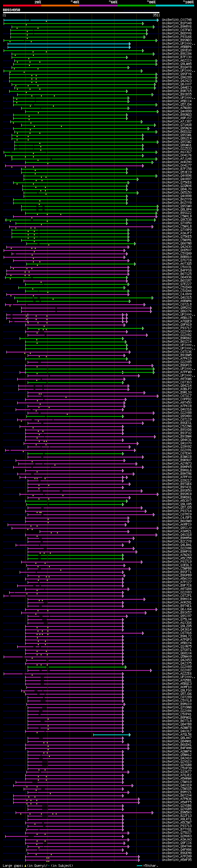
Task: Click the cyan ~100% identity legend segment
Action: click(x=175, y=6)
